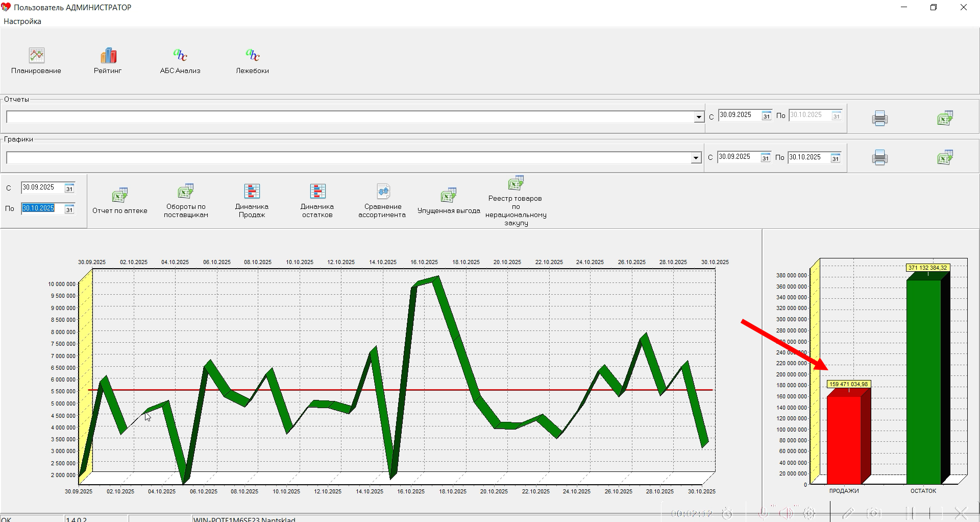Print the selected report in Отчеты row
The height and width of the screenshot is (522, 980).
tap(879, 118)
